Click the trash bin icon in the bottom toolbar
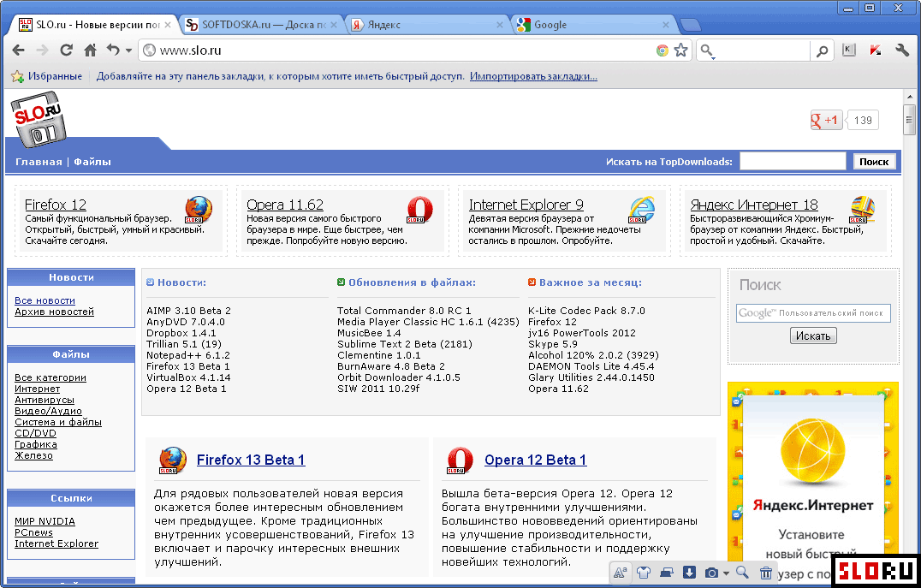This screenshot has height=588, width=921. [x=766, y=573]
